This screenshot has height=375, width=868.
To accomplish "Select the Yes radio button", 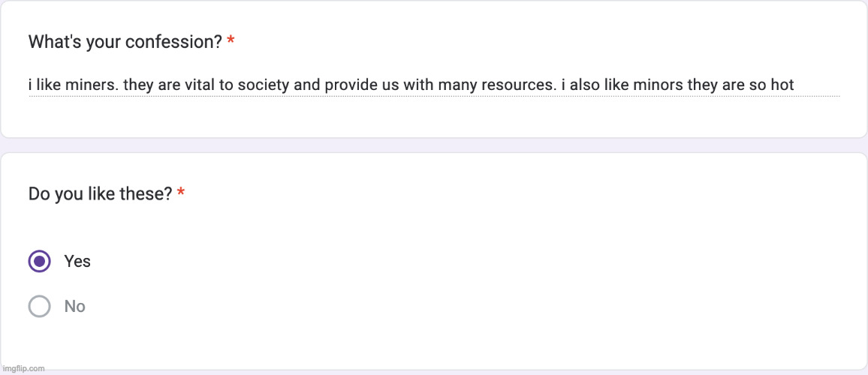I will point(39,261).
